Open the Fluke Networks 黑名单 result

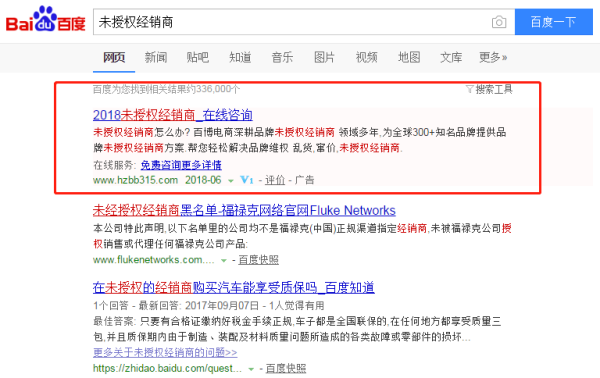click(244, 210)
